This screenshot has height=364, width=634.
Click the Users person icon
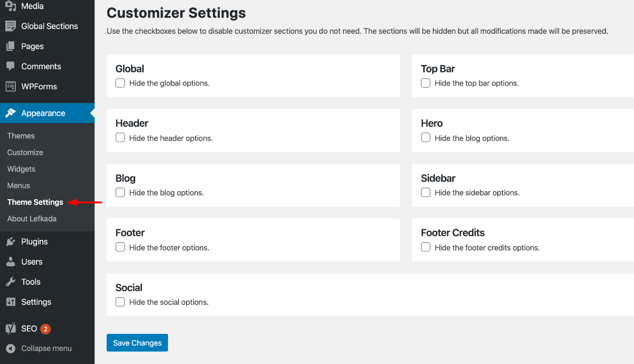click(x=11, y=262)
